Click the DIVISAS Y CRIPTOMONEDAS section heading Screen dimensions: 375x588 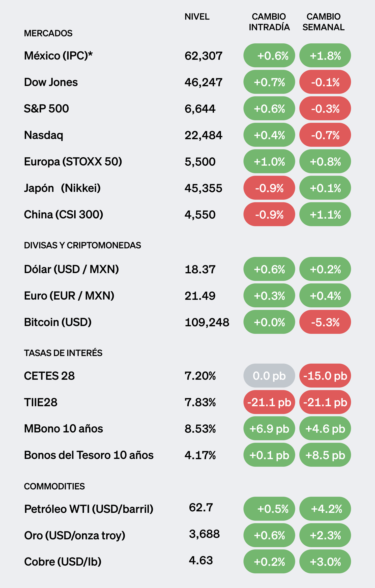tap(82, 245)
